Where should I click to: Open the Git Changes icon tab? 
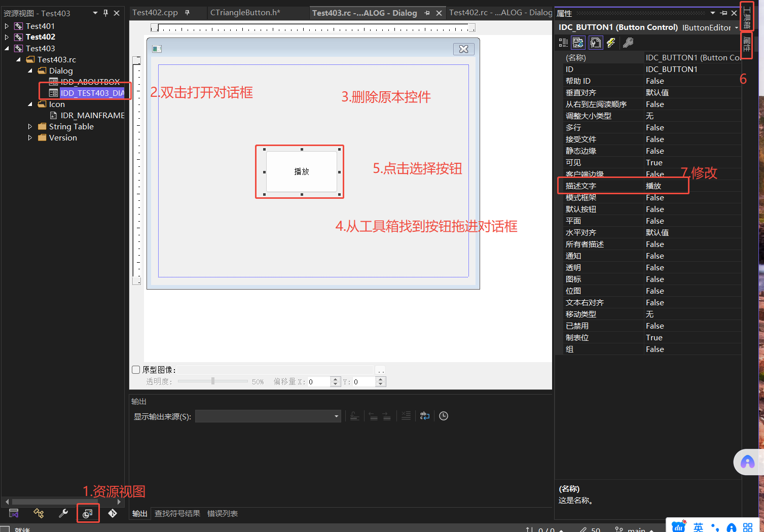[113, 513]
